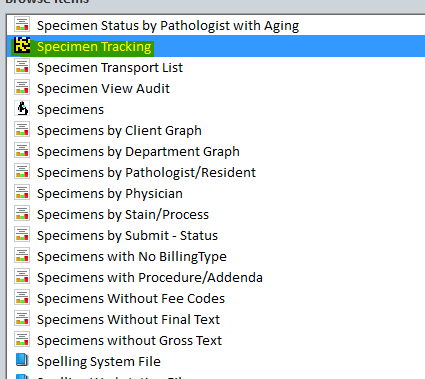
Task: Select the Specimen Tracking list item
Action: coord(215,46)
